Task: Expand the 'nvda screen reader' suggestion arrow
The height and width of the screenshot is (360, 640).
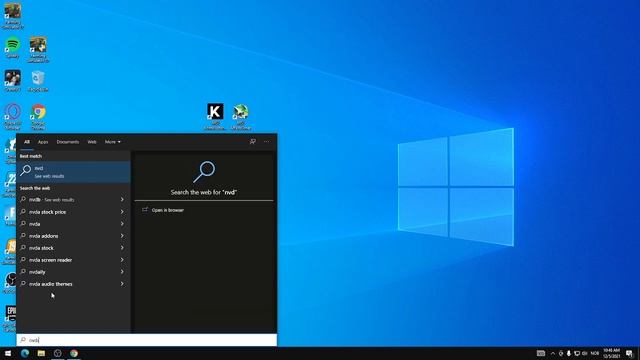Action: (x=122, y=260)
